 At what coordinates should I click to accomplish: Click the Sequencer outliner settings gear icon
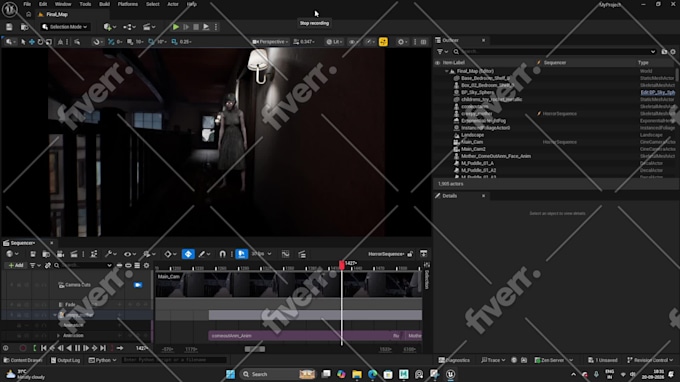tap(147, 265)
